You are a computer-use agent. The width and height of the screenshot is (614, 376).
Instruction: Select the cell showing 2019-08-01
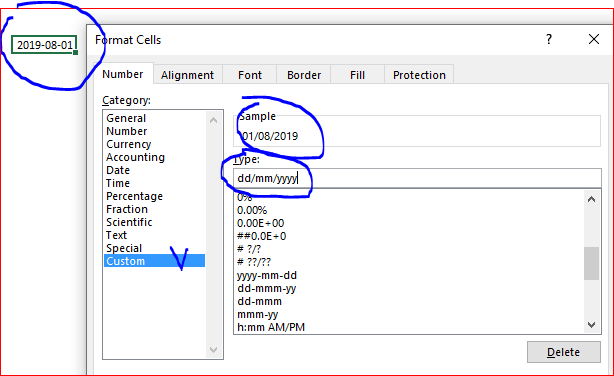point(44,45)
